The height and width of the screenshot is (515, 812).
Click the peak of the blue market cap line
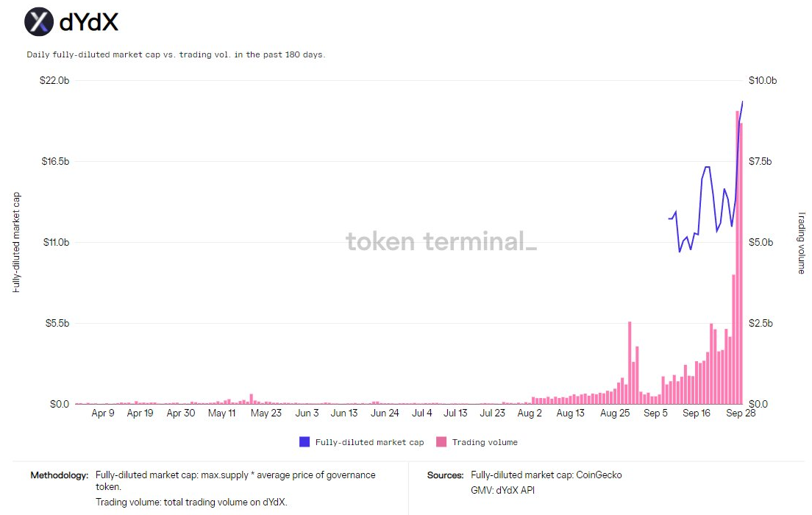pyautogui.click(x=742, y=102)
